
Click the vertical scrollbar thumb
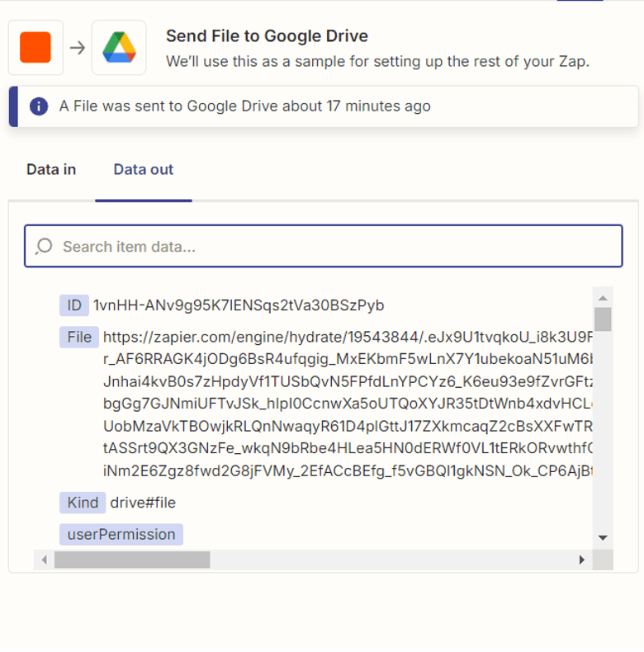click(x=603, y=319)
